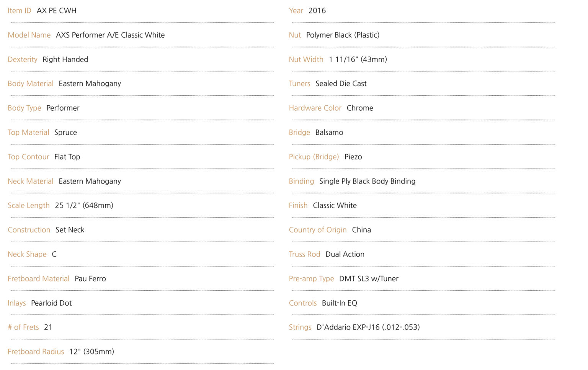Click the Scale Length label
Screen dimensions: 588x370
coord(29,206)
